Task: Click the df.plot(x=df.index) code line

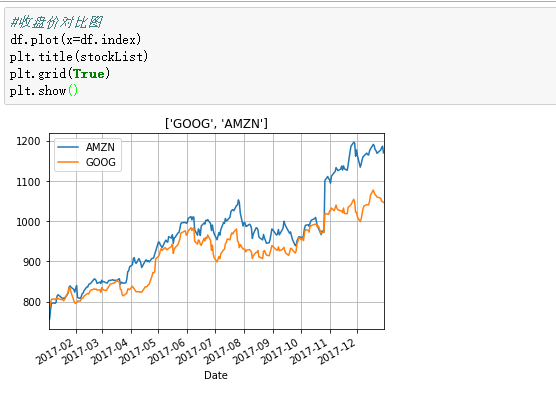Action: 76,39
